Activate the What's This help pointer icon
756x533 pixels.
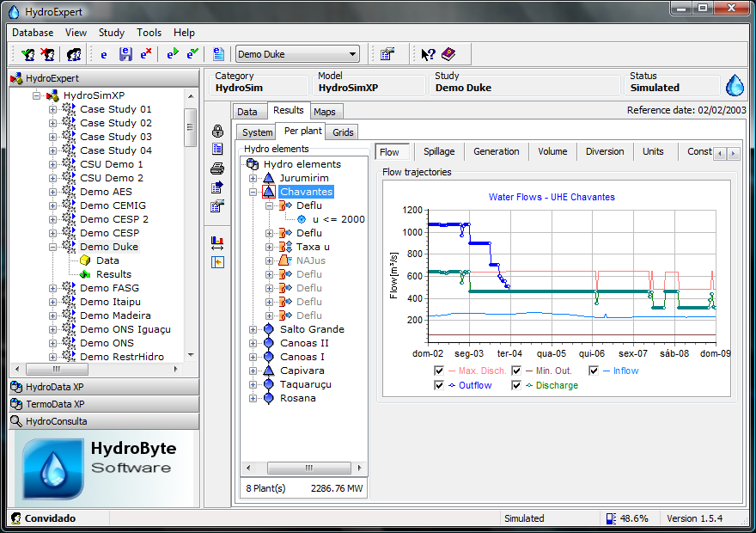[x=428, y=54]
